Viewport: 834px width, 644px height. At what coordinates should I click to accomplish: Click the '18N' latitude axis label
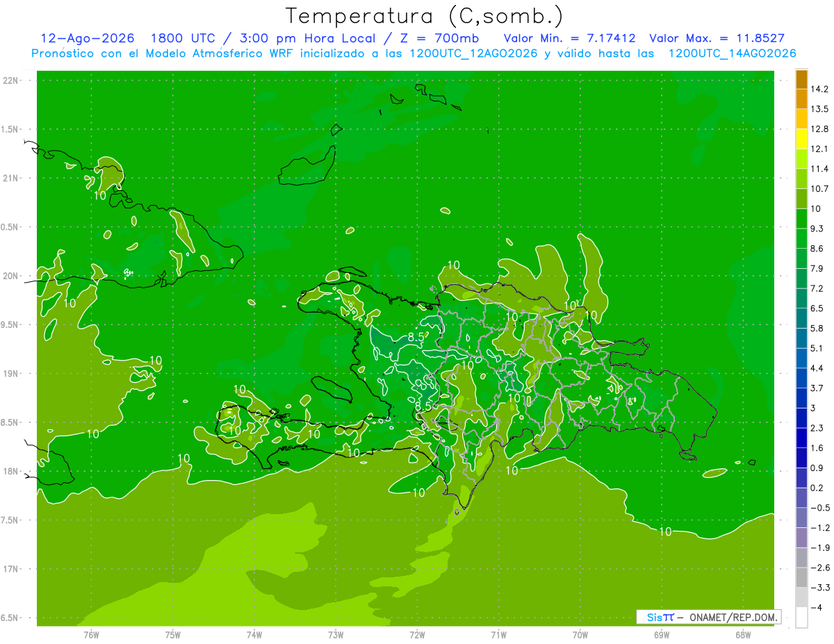pyautogui.click(x=11, y=472)
